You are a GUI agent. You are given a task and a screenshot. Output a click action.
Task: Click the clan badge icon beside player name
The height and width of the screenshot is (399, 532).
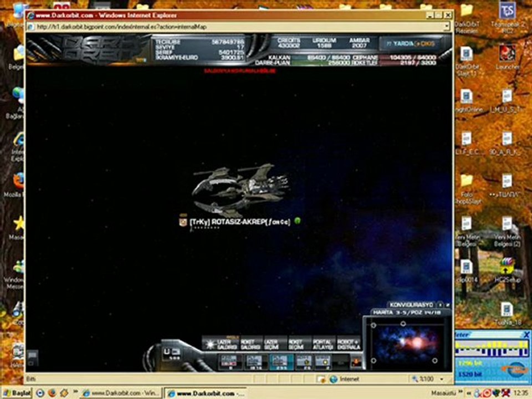(x=183, y=222)
